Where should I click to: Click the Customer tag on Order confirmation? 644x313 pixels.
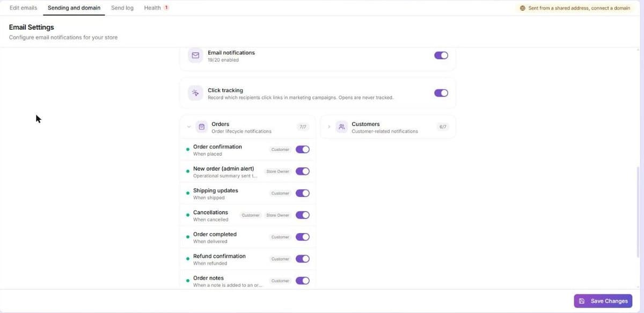pos(280,150)
